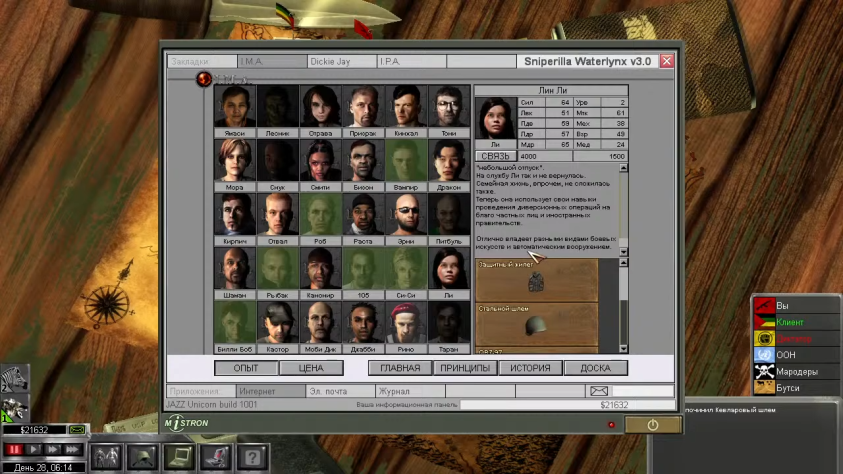Select the ООН faction icon
843x474 pixels.
(x=764, y=355)
